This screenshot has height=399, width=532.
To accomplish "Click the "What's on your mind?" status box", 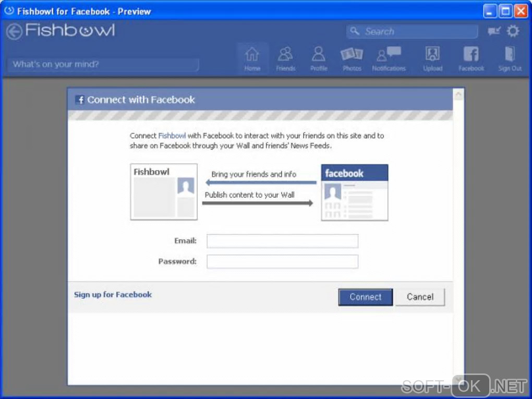I will coord(103,65).
